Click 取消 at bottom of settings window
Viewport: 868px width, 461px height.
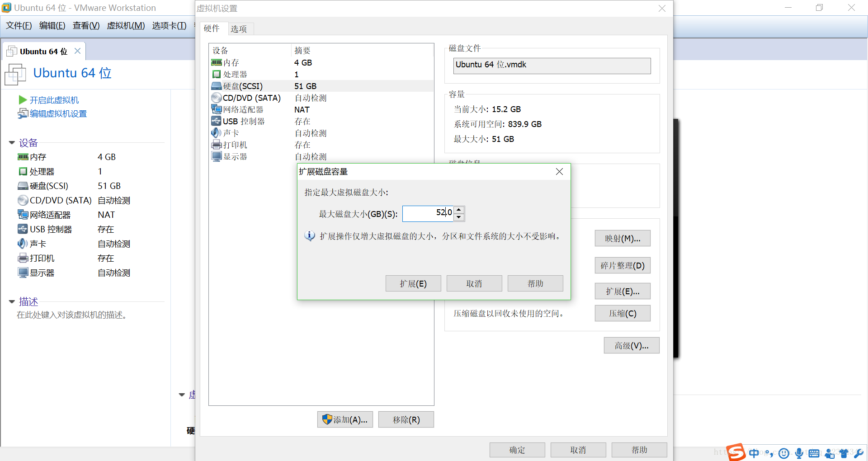[x=578, y=450]
